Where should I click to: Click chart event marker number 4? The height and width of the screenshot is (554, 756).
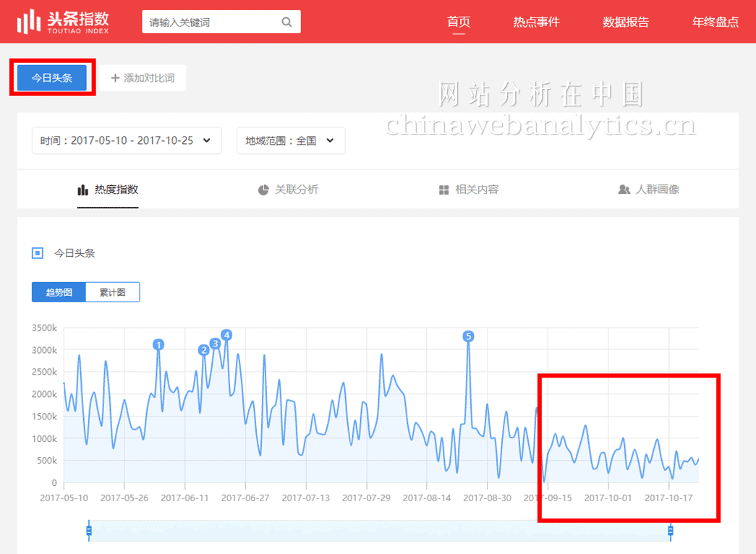[226, 335]
